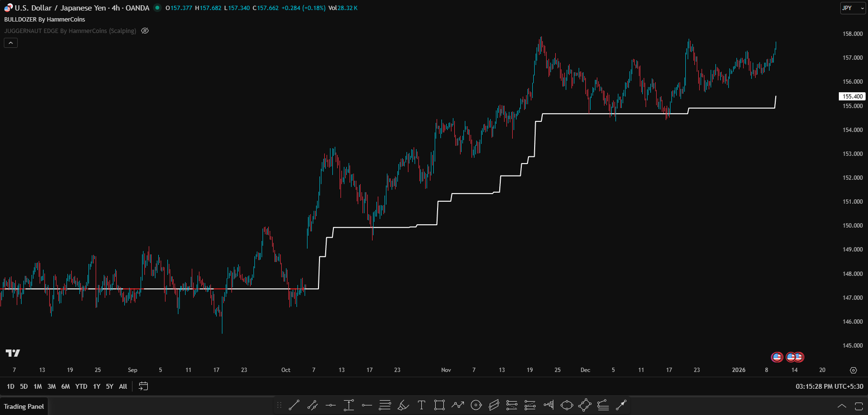
Task: Select the Text drawing tool
Action: 421,405
